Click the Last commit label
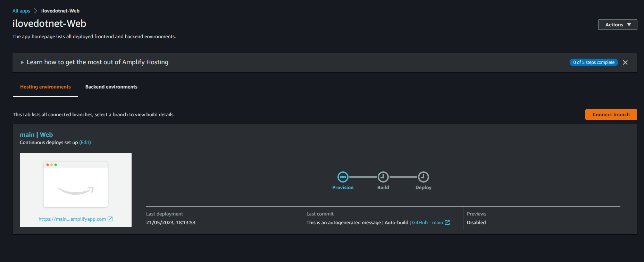The width and height of the screenshot is (644, 262). click(x=320, y=214)
